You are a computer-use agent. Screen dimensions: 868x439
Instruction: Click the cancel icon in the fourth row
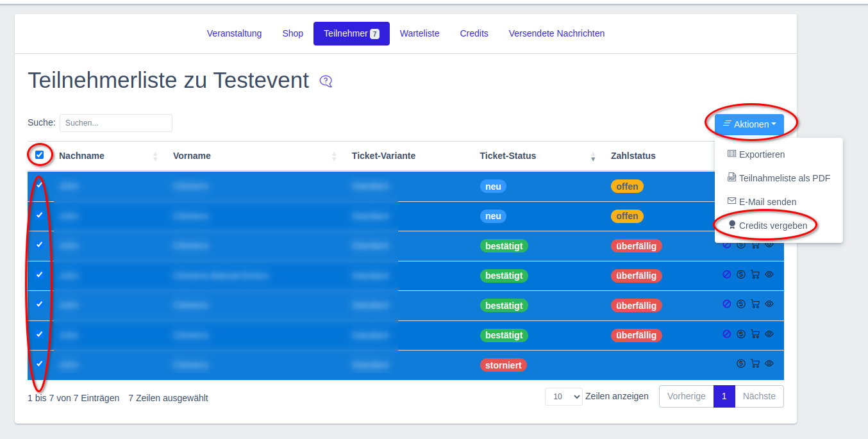727,274
